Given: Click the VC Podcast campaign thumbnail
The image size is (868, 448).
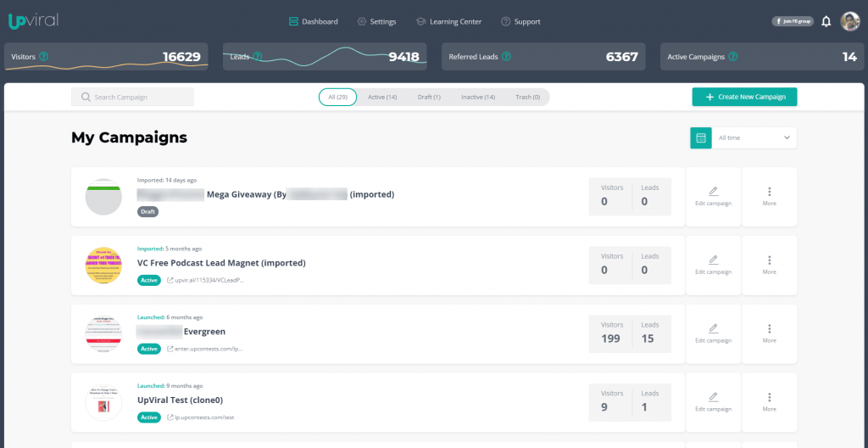Looking at the screenshot, I should click(x=103, y=265).
